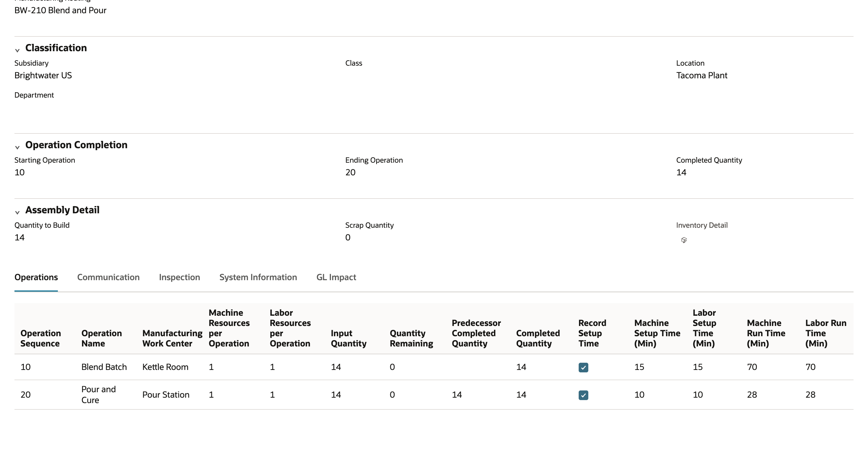Click Machine Setup Time 15 for Blend Batch
The image size is (868, 476).
point(639,367)
